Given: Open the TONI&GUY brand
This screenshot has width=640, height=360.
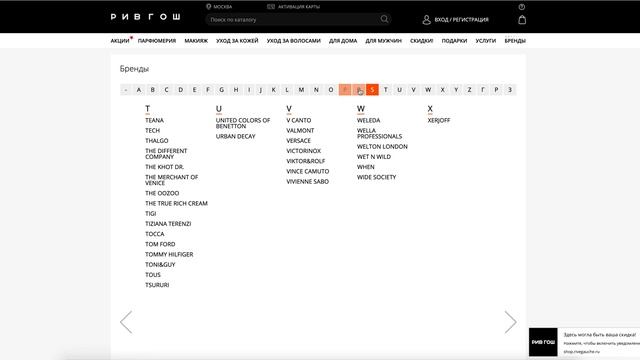Looking at the screenshot, I should click(160, 265).
